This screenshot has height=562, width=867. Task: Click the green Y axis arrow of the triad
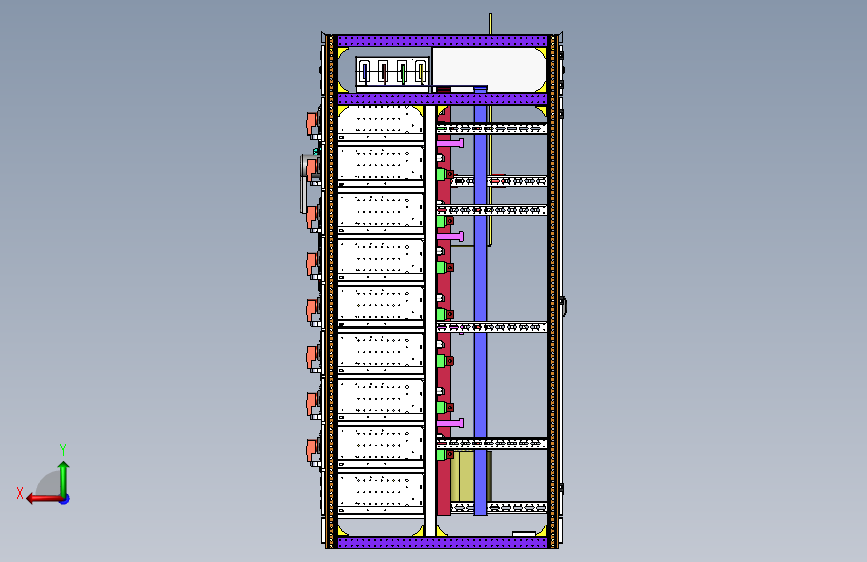point(64,478)
